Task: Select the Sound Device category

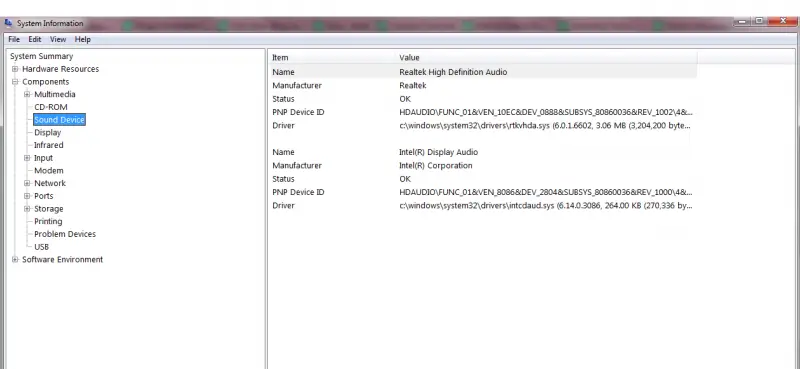Action: tap(59, 119)
